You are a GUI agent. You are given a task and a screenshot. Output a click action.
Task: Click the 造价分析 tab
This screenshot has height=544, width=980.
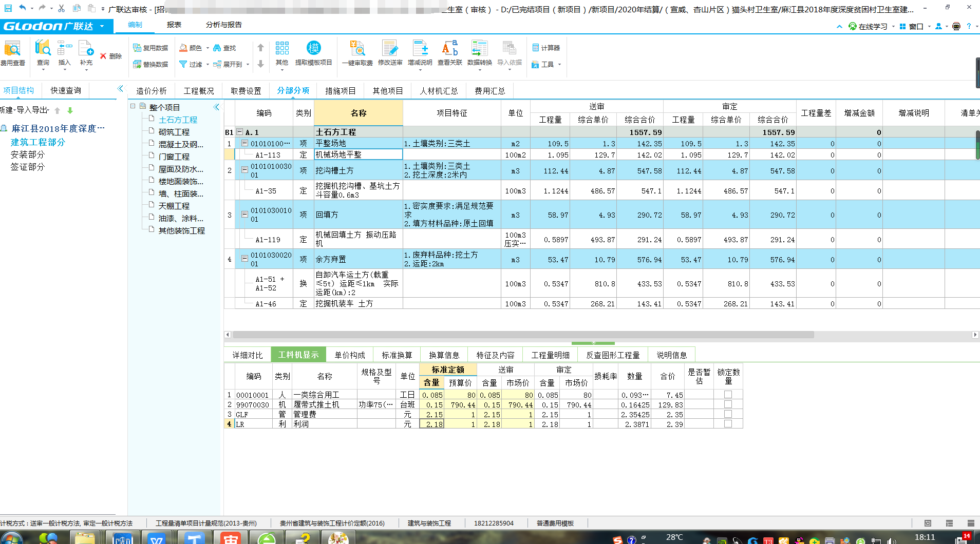tap(152, 91)
